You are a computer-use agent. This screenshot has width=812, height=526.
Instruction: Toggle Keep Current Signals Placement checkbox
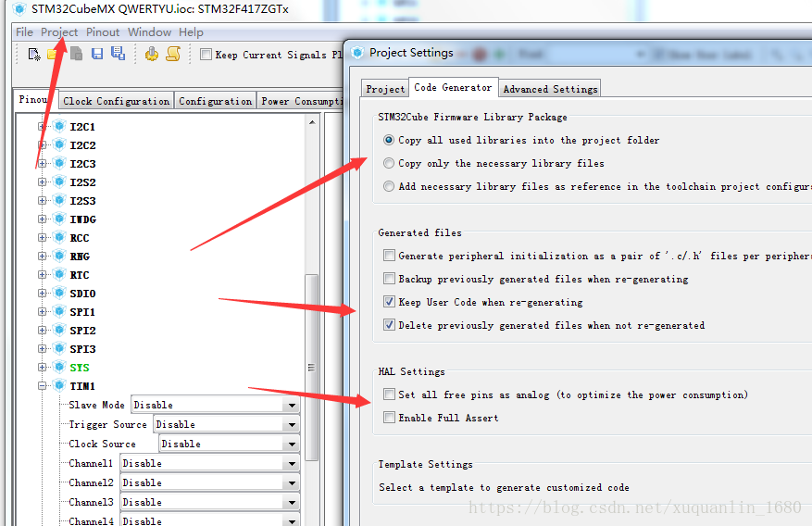[206, 54]
